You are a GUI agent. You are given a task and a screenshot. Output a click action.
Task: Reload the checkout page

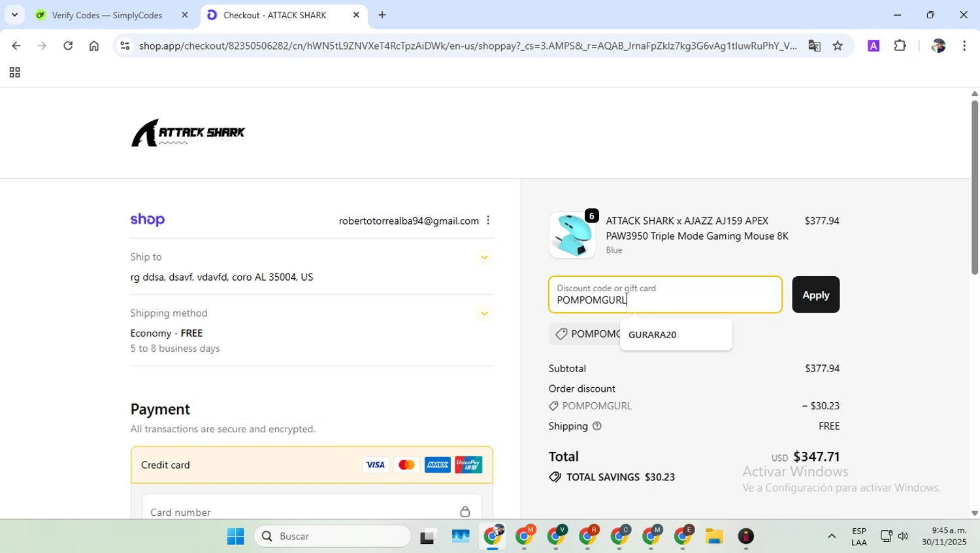click(68, 46)
